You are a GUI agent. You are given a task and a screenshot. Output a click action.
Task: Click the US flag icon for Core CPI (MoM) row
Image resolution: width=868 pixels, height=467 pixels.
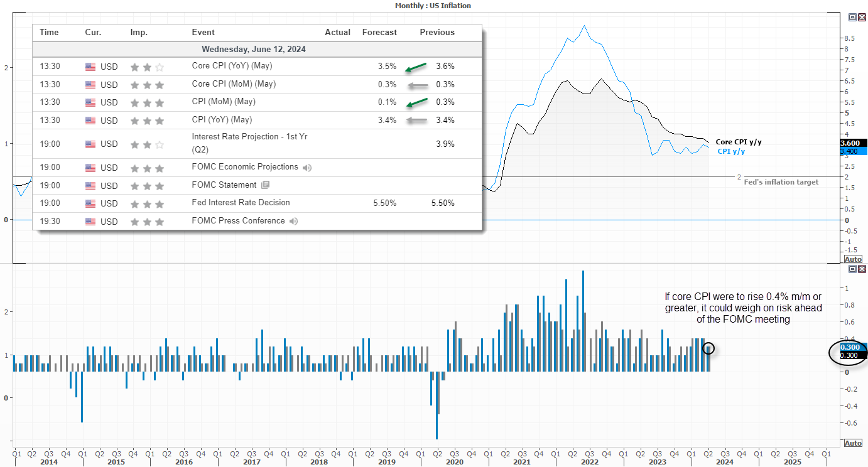90,85
